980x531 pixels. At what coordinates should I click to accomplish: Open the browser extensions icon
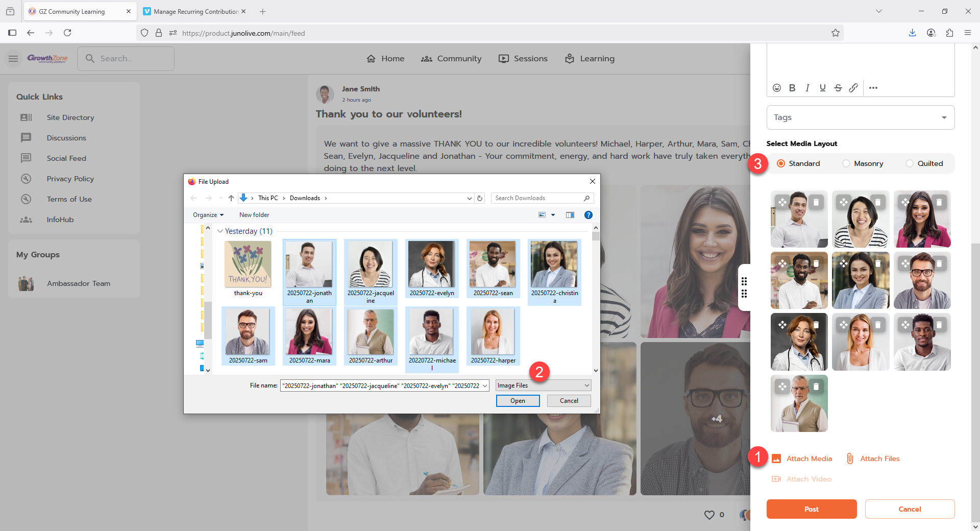[949, 33]
